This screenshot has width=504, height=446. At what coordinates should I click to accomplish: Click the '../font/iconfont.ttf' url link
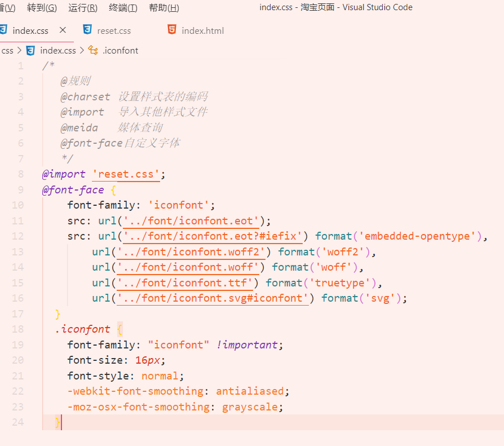(x=184, y=283)
